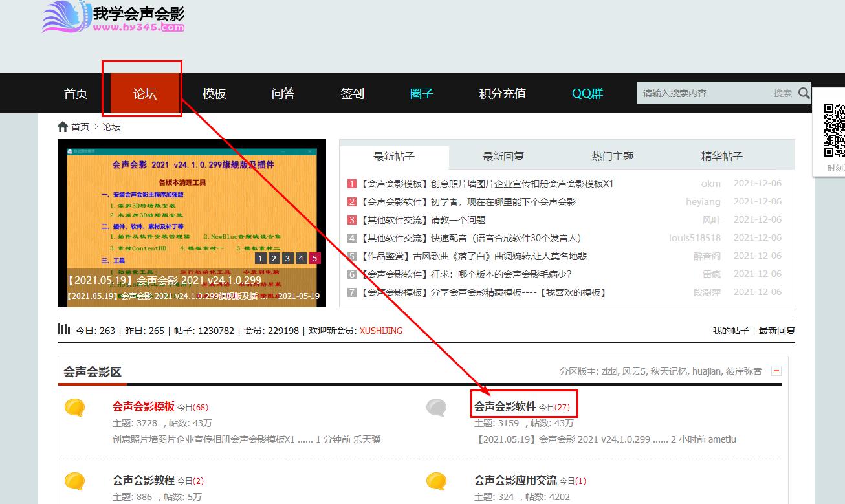Viewport: 845px width, 504px height.
Task: Click the 会声会影软件 forum bubble icon
Action: [437, 408]
